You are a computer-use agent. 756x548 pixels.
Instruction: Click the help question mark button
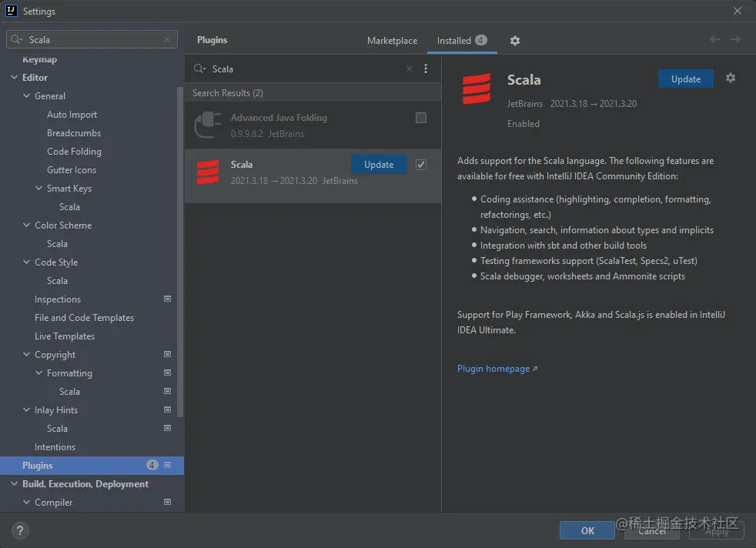pos(20,530)
